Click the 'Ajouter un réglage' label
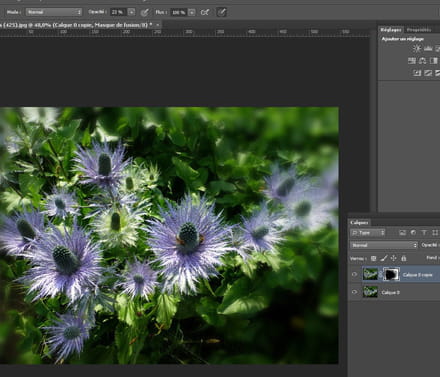Image resolution: width=440 pixels, height=377 pixels. [x=403, y=39]
